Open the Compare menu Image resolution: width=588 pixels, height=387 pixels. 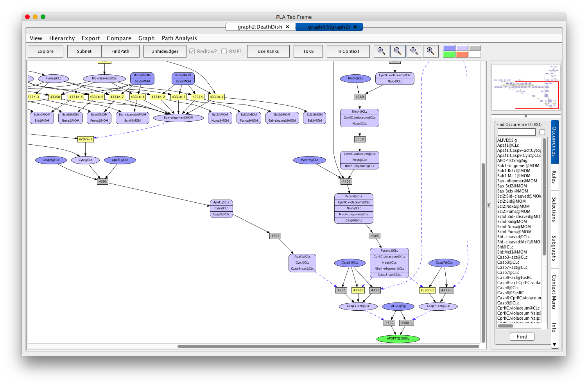119,38
